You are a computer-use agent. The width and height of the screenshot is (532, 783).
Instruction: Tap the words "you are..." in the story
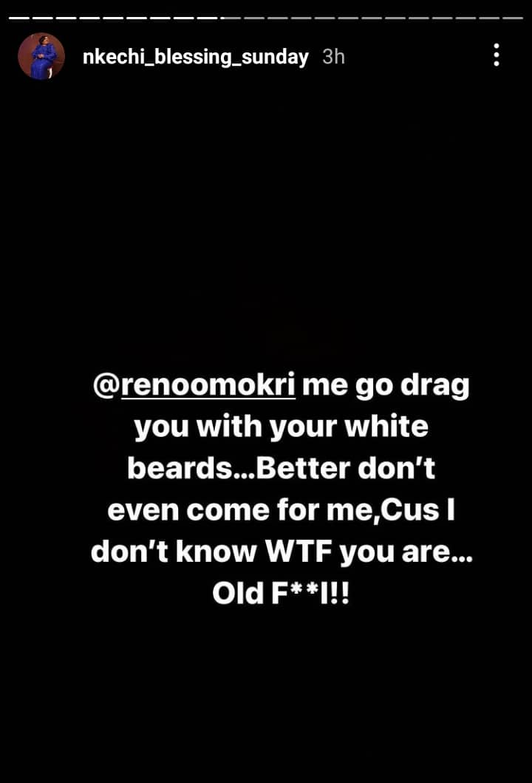tap(406, 552)
